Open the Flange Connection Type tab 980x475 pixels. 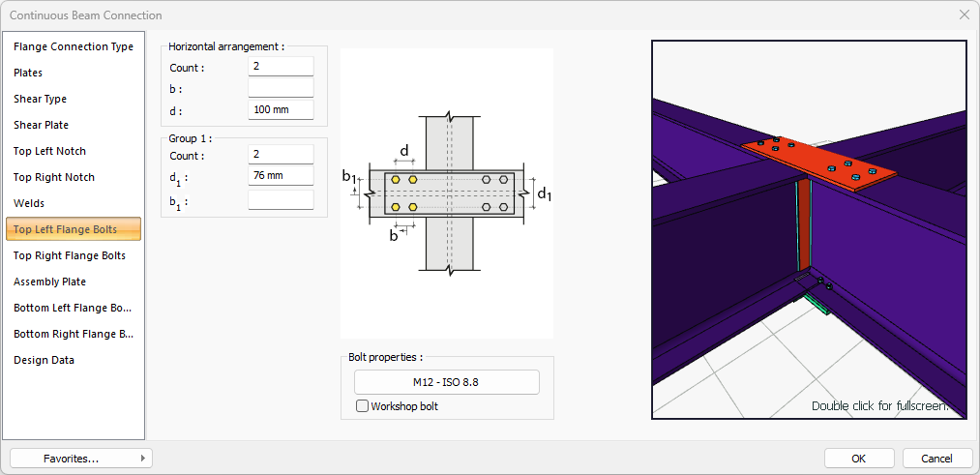(x=74, y=46)
